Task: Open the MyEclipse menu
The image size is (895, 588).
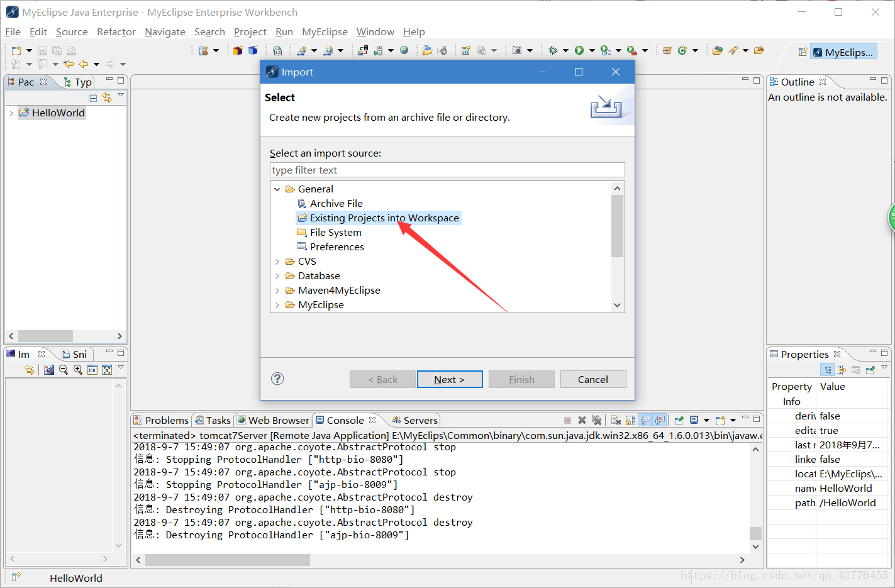Action: [325, 31]
